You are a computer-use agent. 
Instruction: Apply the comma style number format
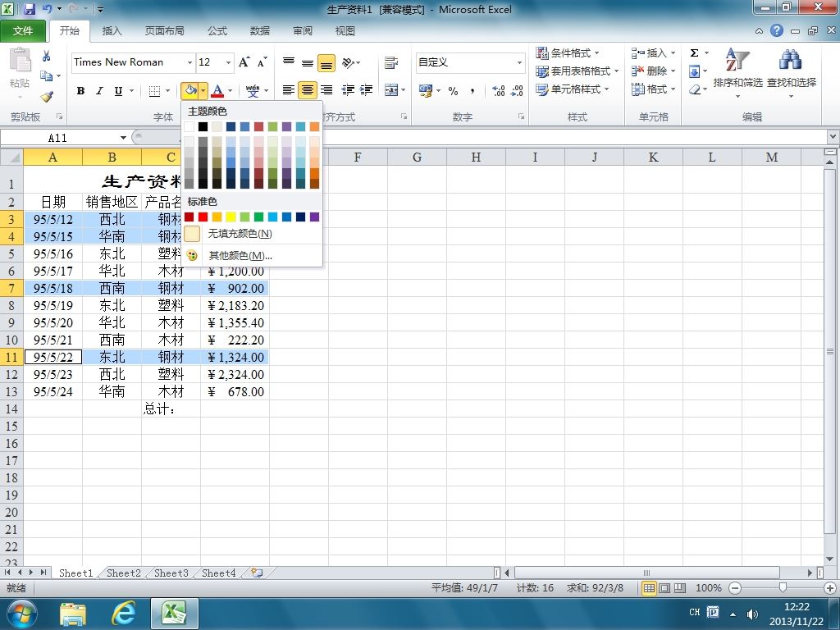tap(472, 91)
